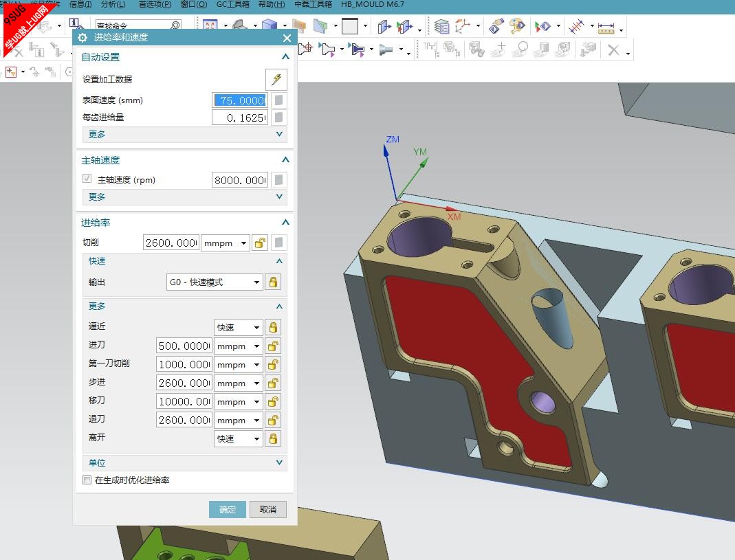The height and width of the screenshot is (560, 735).
Task: Toggle the lock beside G0 快速模式 output
Action: pos(273,282)
